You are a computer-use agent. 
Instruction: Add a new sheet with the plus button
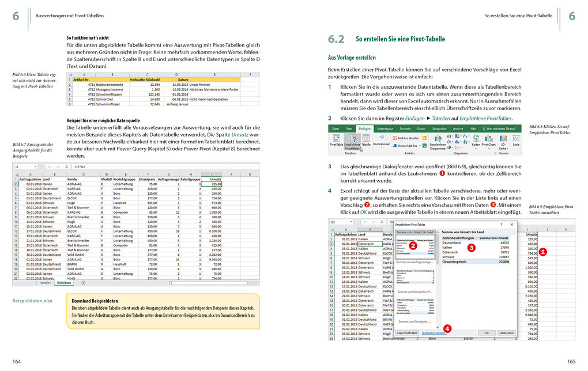tap(83, 283)
